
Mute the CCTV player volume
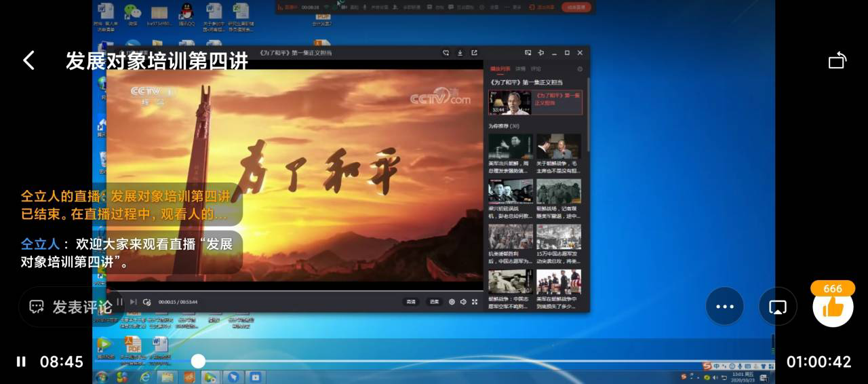pyautogui.click(x=463, y=301)
